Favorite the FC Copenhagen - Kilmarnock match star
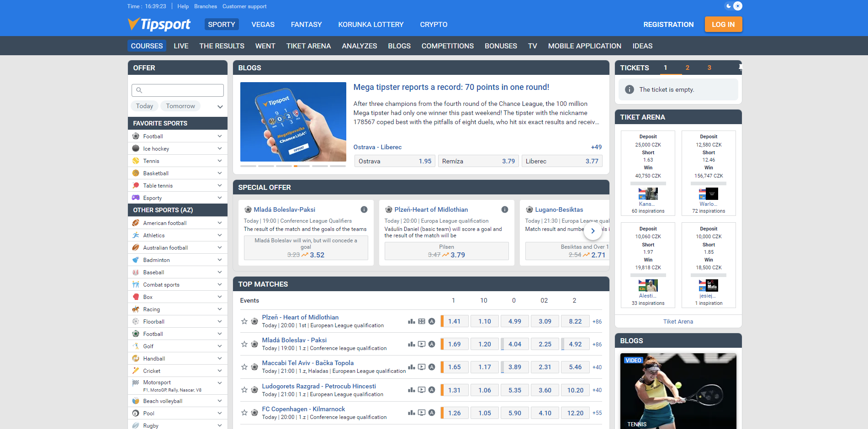The width and height of the screenshot is (868, 429). (x=244, y=413)
